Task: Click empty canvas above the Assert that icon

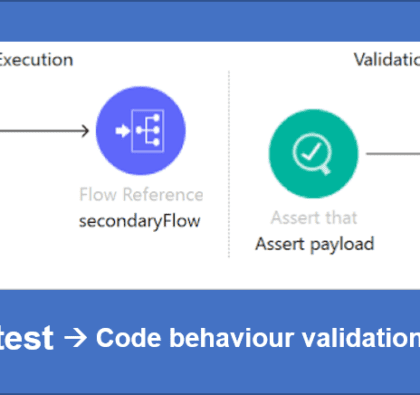Action: pyautogui.click(x=314, y=88)
